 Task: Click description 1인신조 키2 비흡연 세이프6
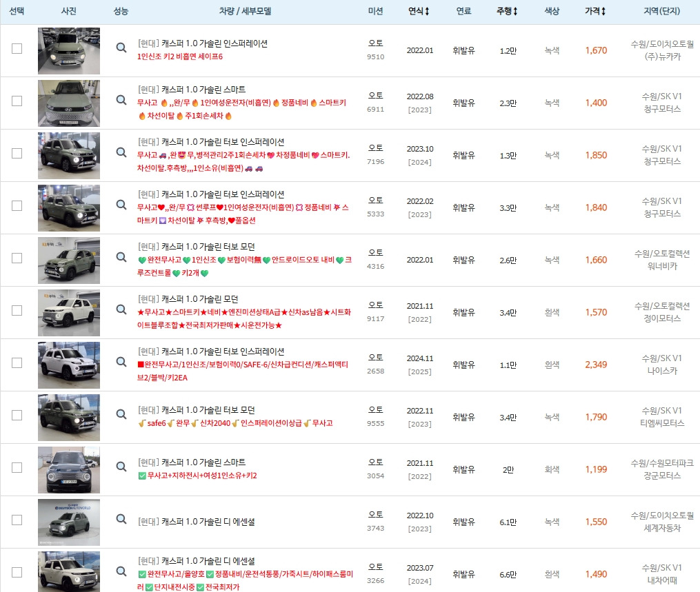point(180,57)
